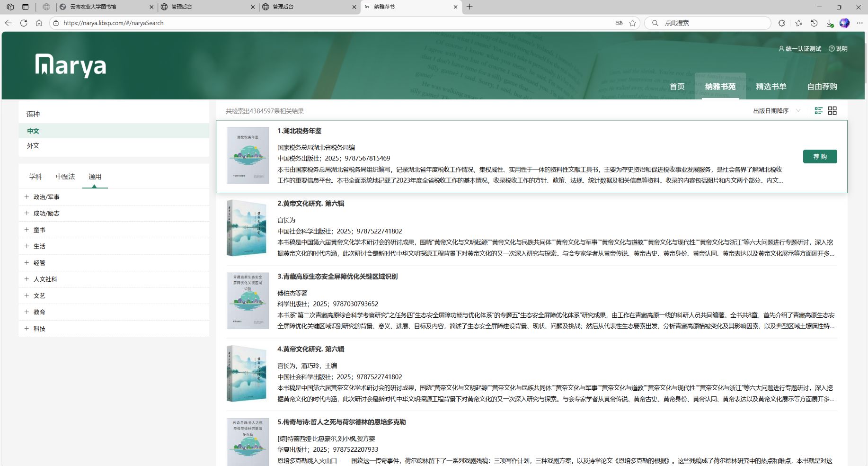Select 中文 language filter
868x466 pixels.
pyautogui.click(x=33, y=131)
